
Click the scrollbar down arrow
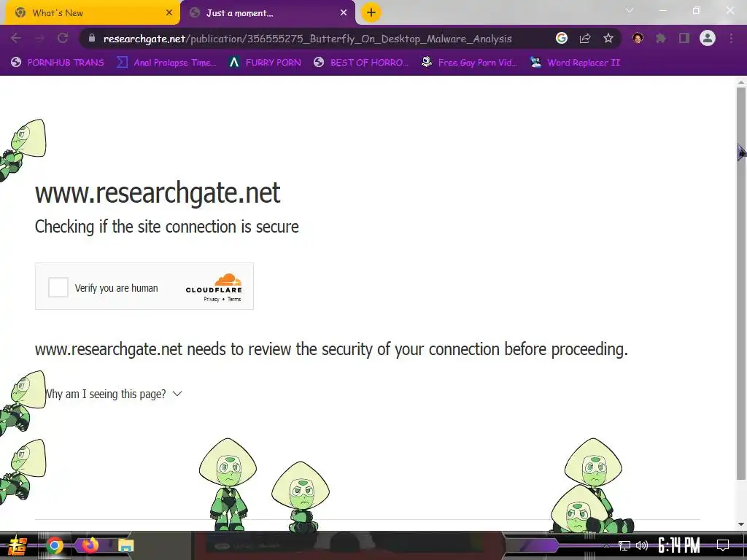[x=741, y=524]
